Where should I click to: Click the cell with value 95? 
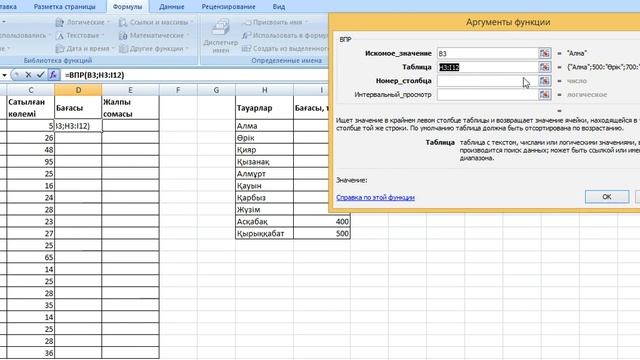pos(31,162)
